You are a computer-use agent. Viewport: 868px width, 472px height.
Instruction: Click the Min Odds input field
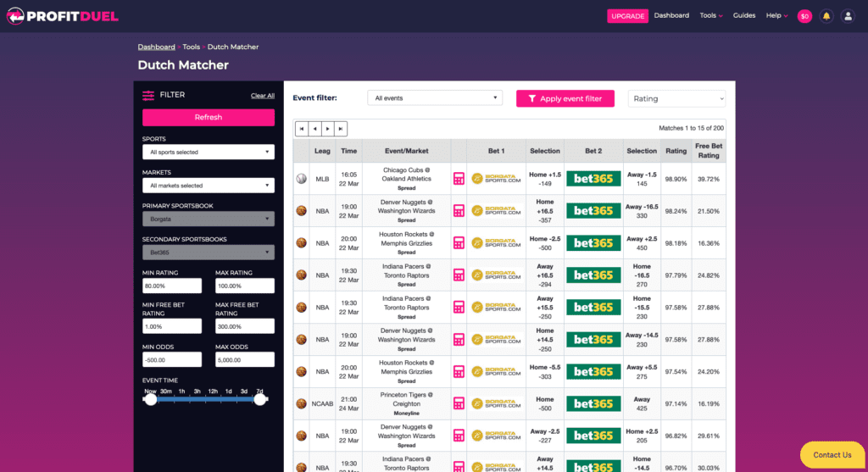172,359
